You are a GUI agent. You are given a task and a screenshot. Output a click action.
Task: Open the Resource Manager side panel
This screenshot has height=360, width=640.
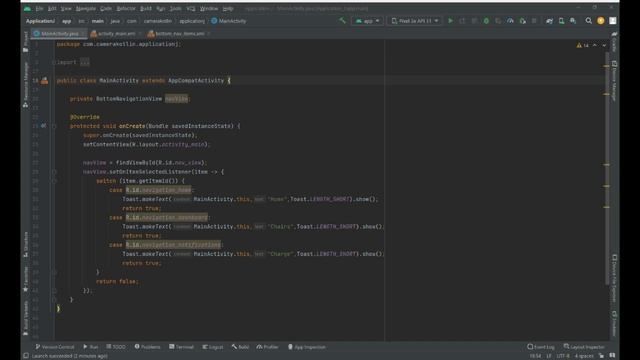[26, 84]
